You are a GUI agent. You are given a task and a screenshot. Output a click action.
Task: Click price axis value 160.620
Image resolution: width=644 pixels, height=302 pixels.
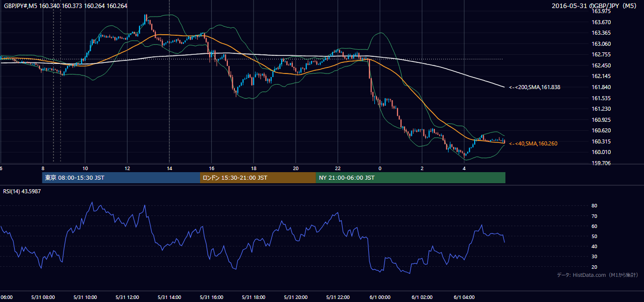(x=601, y=130)
